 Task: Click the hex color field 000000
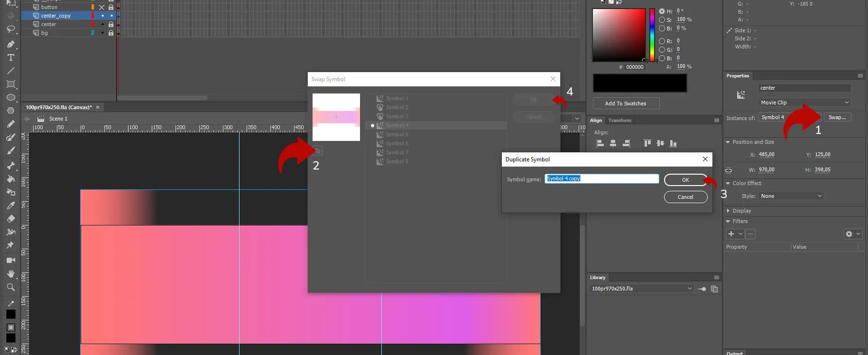635,67
